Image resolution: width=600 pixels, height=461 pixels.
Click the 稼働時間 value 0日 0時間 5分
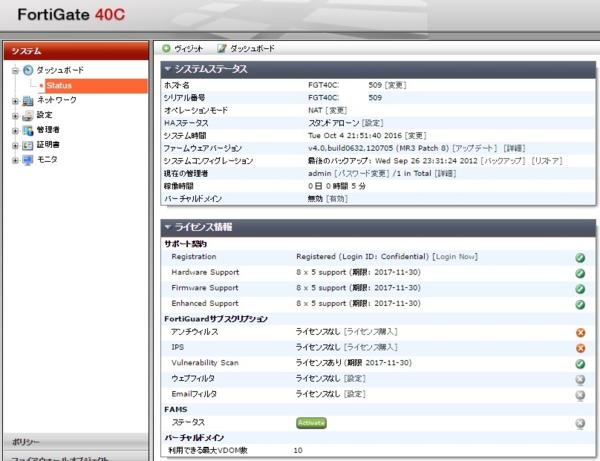pyautogui.click(x=337, y=186)
